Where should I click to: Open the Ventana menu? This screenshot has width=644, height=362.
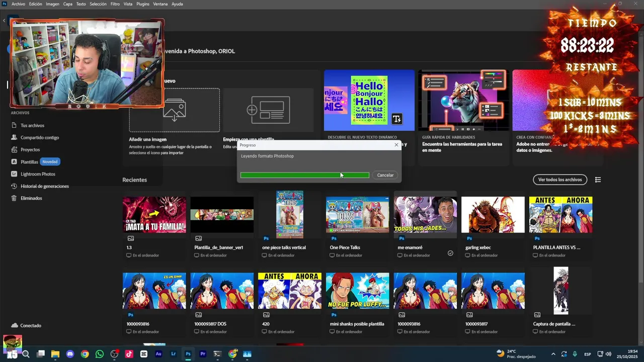click(160, 4)
